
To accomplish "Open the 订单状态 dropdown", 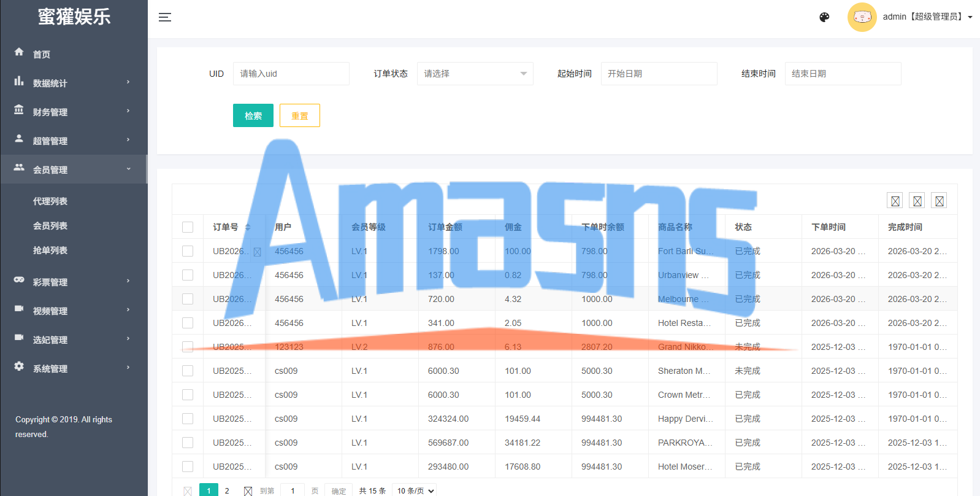I will [x=475, y=74].
